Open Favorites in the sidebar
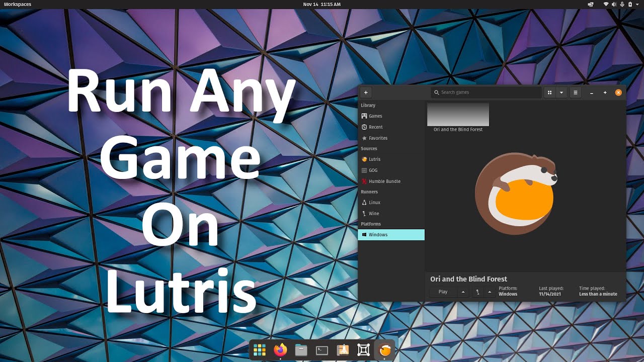Image resolution: width=644 pixels, height=362 pixels. [378, 138]
